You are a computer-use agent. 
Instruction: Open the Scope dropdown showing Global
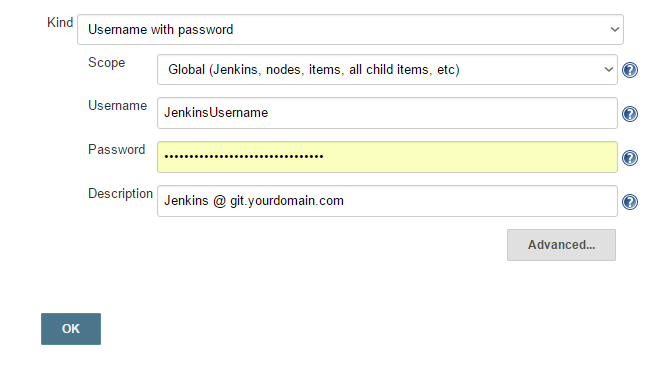pos(387,69)
